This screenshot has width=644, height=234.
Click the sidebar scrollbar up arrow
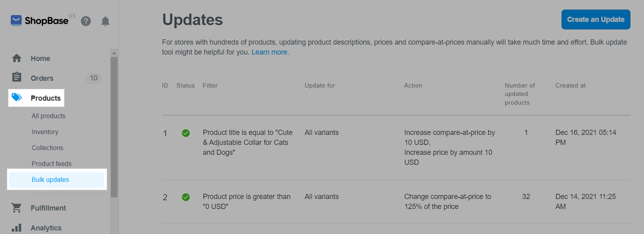(114, 53)
